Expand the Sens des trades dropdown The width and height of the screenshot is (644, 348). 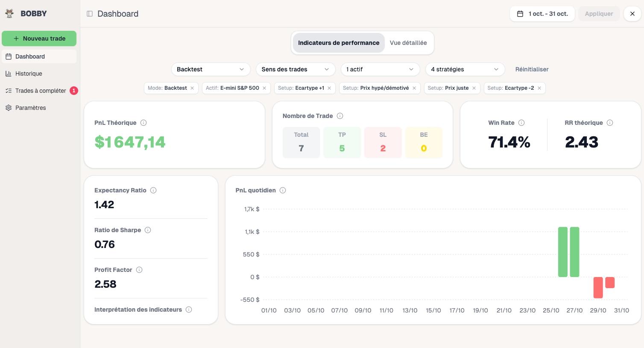tap(295, 69)
